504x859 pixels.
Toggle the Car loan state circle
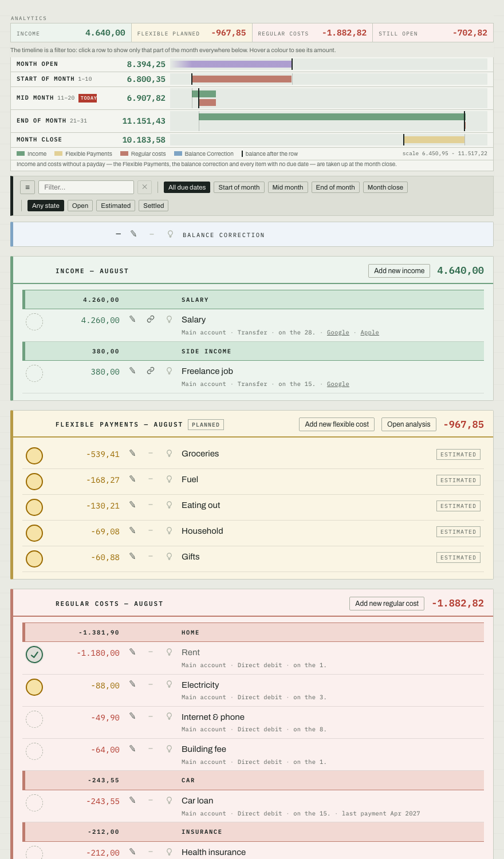(x=34, y=803)
